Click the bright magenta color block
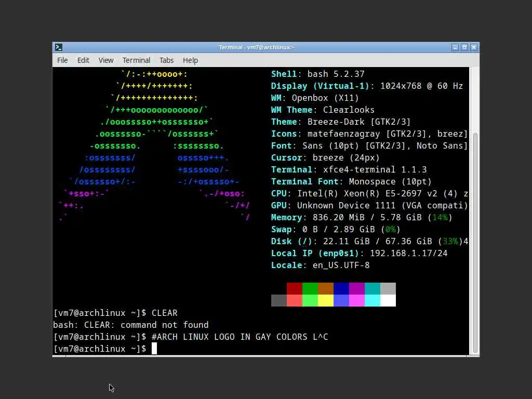Screen dimensions: 532x399 (x=356, y=301)
